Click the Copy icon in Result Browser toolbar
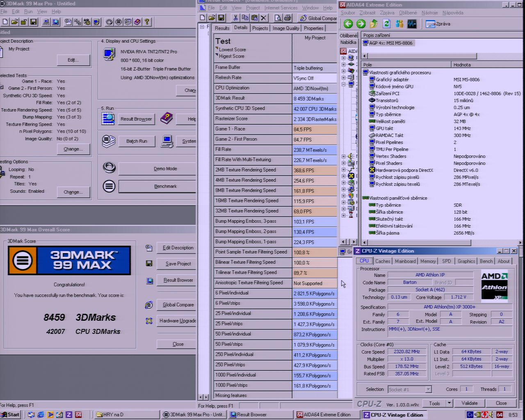The width and height of the screenshot is (525, 420). 245,18
